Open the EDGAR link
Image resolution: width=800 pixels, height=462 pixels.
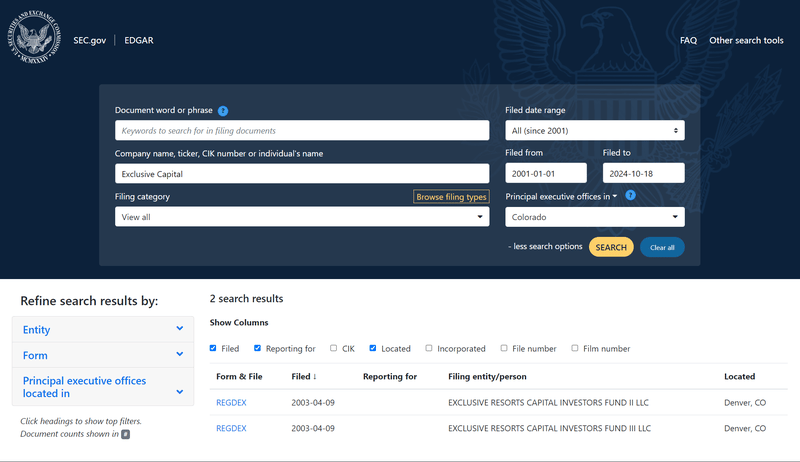[139, 40]
